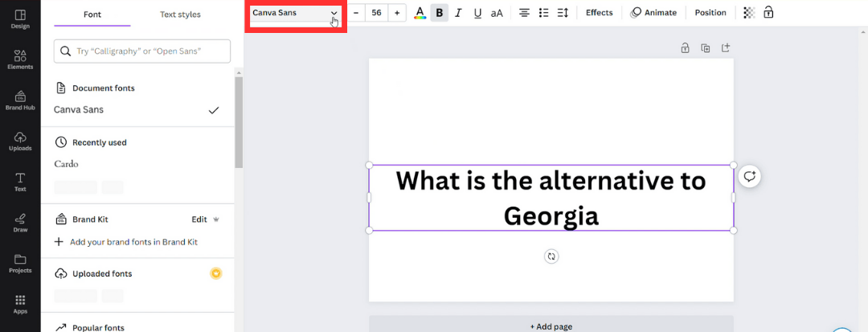The width and height of the screenshot is (868, 332).
Task: Toggle bold formatting
Action: click(439, 13)
